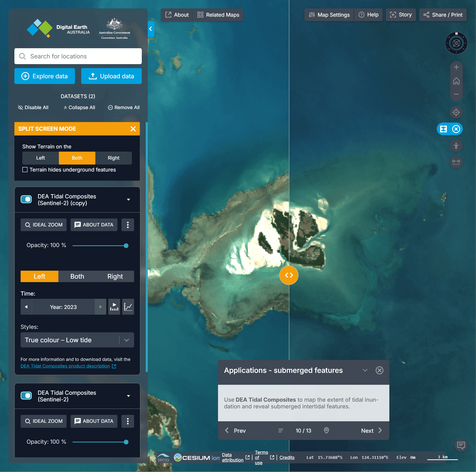
Task: Set dataset to display on Both sides
Action: click(77, 276)
